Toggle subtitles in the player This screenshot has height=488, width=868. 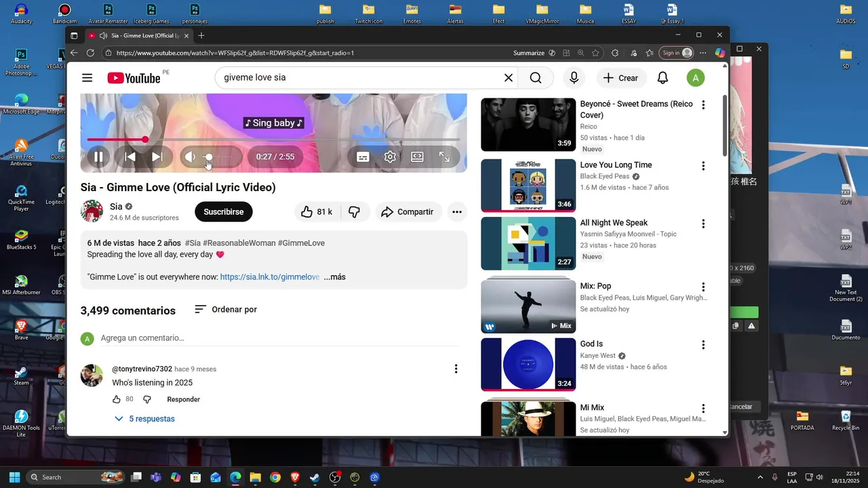click(x=363, y=157)
